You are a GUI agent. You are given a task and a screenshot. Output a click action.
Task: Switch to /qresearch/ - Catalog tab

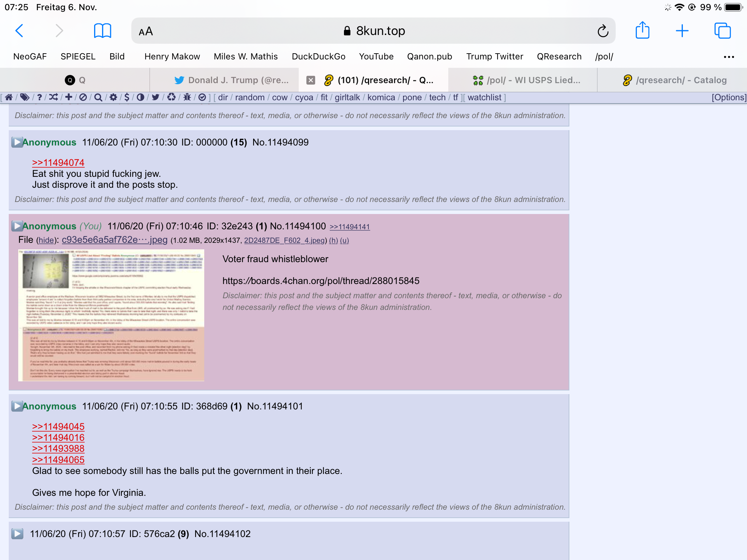(x=672, y=80)
